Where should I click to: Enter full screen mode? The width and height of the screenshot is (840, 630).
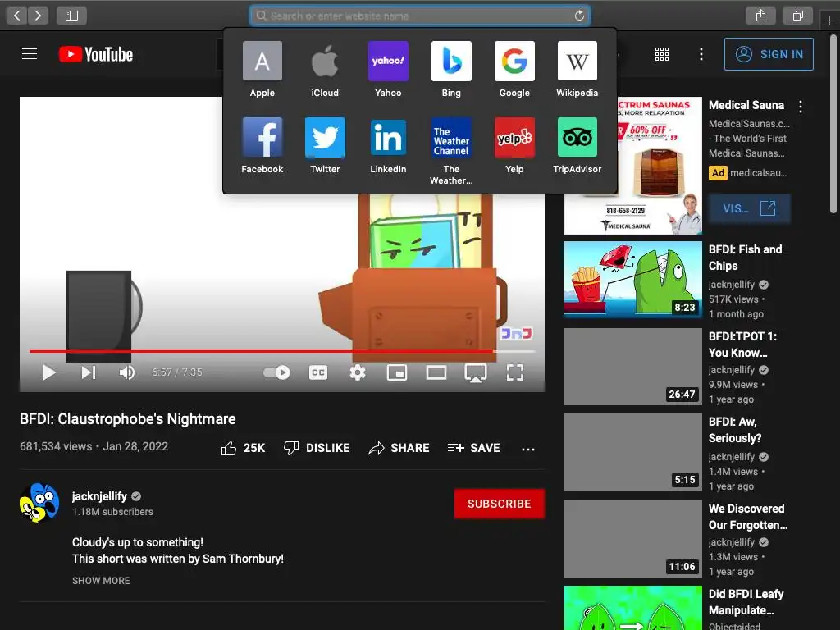(515, 372)
